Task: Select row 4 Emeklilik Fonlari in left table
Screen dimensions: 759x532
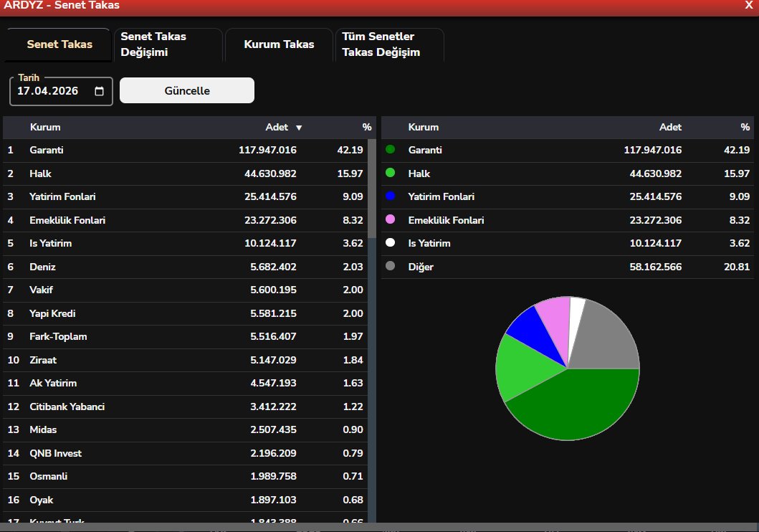Action: point(185,220)
